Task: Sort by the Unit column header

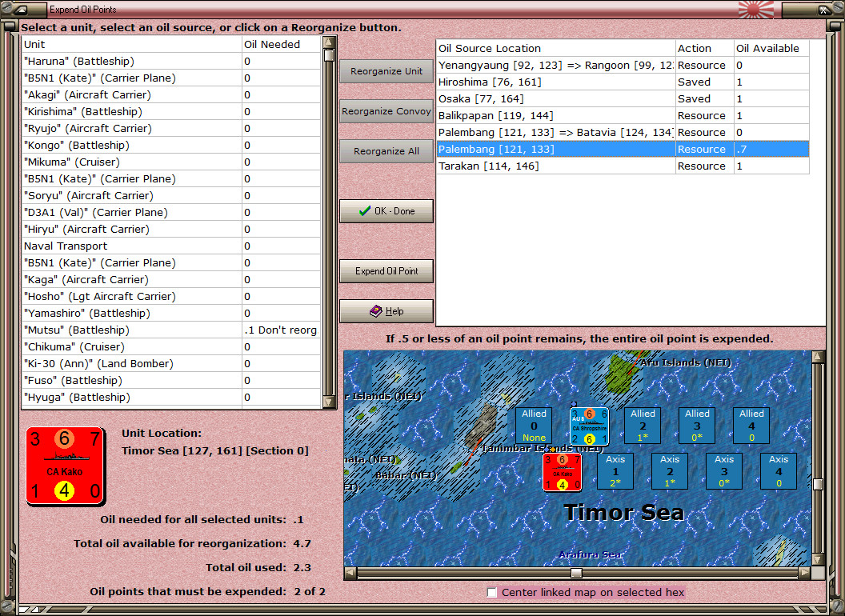Action: pos(131,44)
